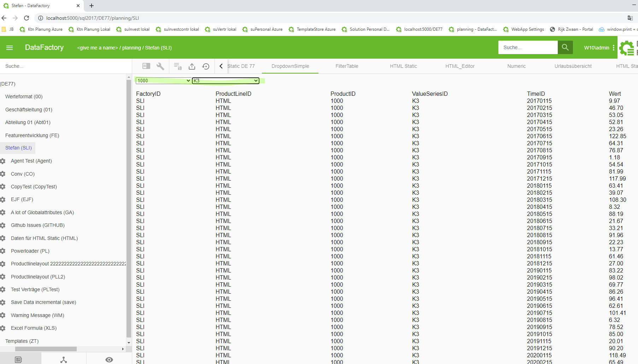638x364 pixels.
Task: Click the wrench settings icon
Action: click(x=160, y=66)
